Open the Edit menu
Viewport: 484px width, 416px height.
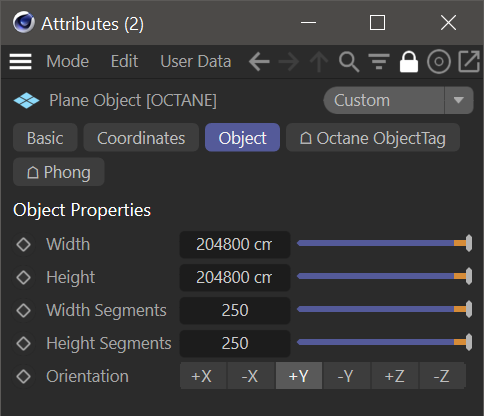point(124,62)
